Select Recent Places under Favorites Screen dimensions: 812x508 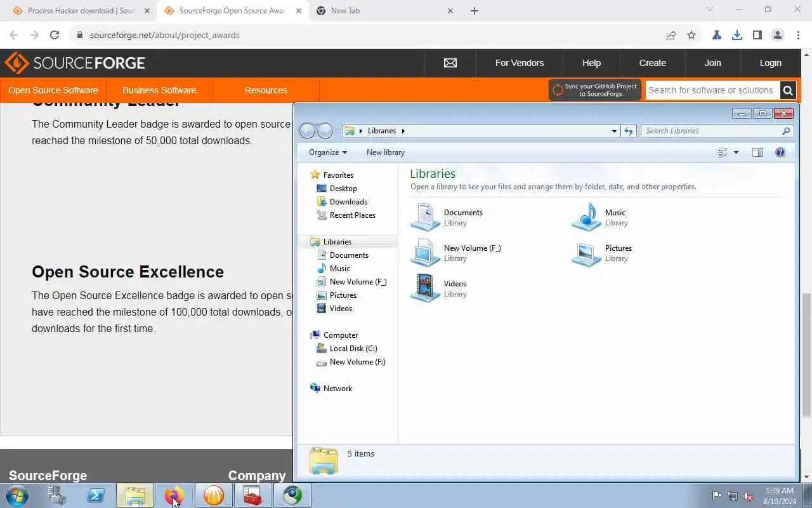352,215
